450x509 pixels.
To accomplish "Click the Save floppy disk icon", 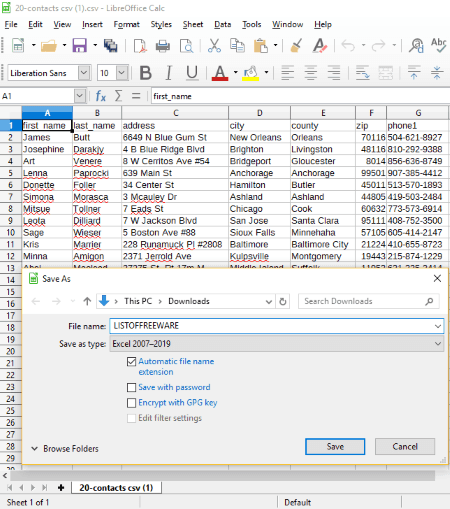I will (79, 45).
